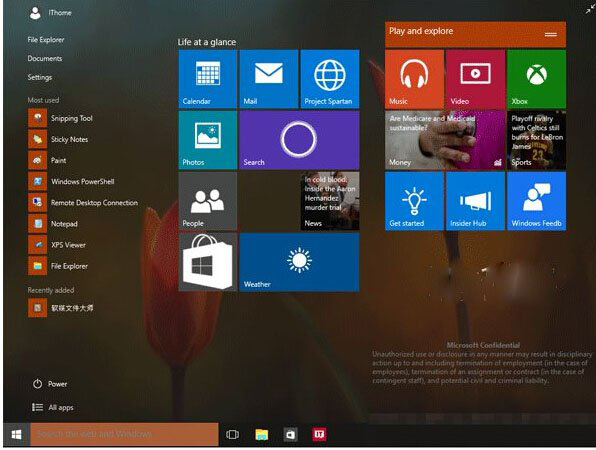Launch Sticky Notes from Most used
596x450 pixels.
59,139
